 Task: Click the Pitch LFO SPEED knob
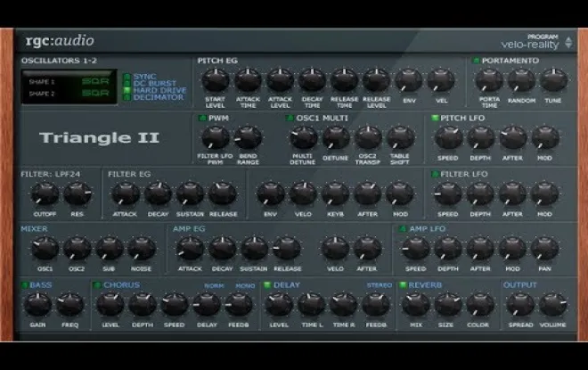(448, 137)
